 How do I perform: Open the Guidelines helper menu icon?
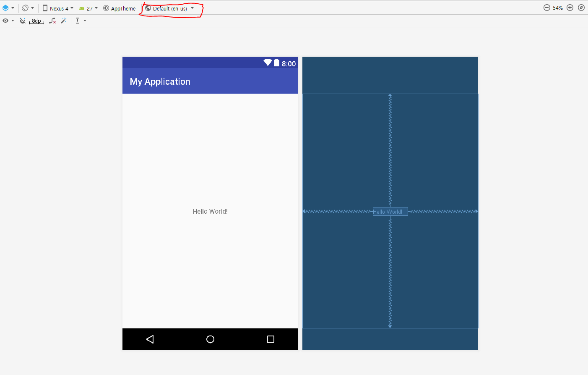pos(81,21)
